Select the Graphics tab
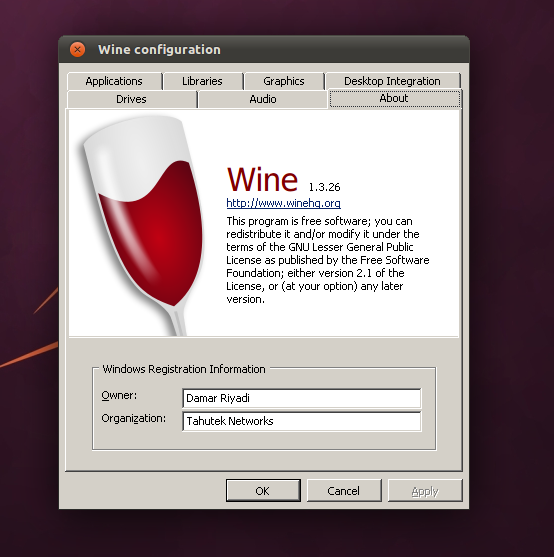This screenshot has height=557, width=554. click(x=284, y=81)
